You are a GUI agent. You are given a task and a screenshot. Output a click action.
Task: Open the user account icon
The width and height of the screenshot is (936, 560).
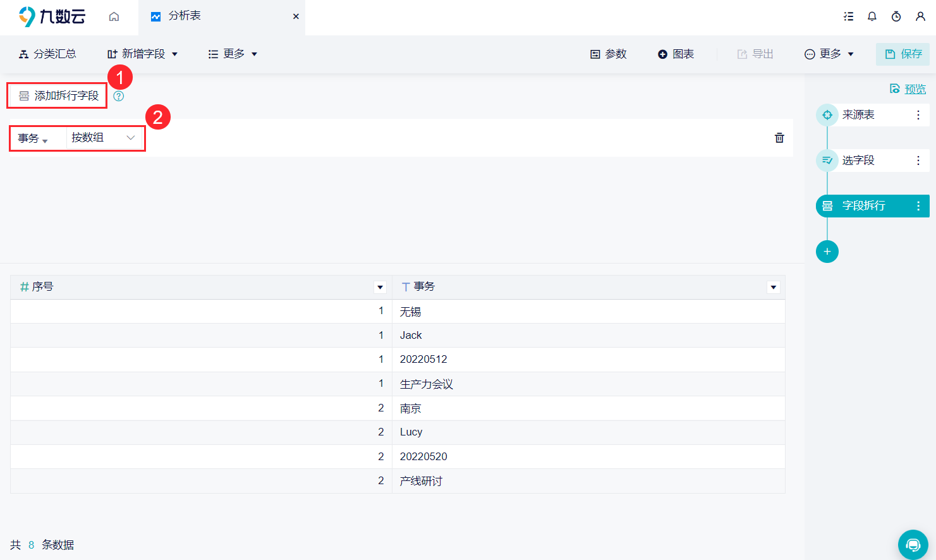point(920,16)
